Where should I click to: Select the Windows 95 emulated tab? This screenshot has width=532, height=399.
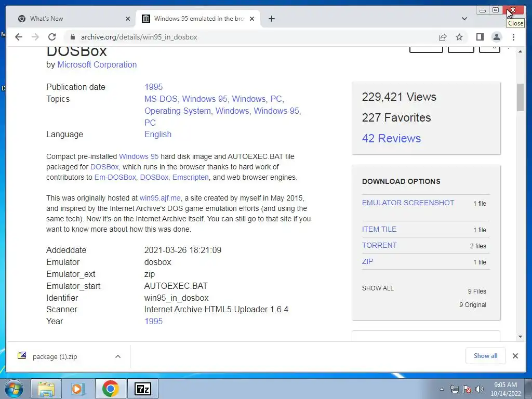click(198, 19)
